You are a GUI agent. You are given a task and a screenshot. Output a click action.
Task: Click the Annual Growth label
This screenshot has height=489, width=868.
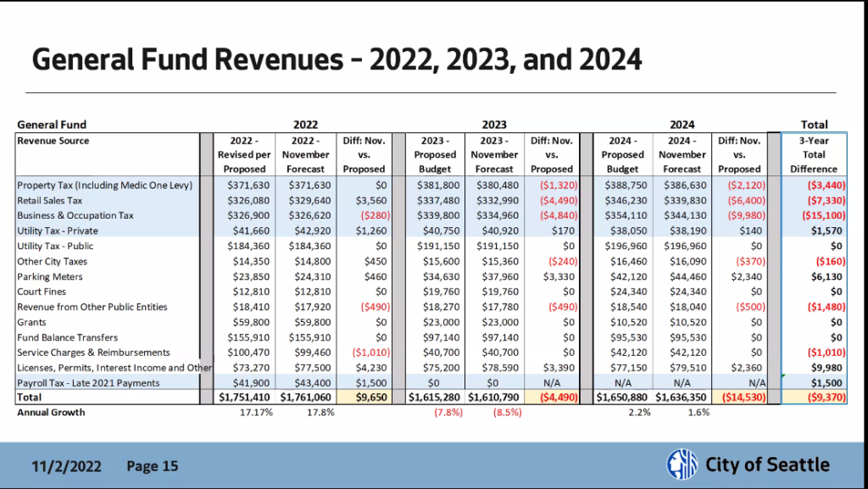(x=51, y=413)
